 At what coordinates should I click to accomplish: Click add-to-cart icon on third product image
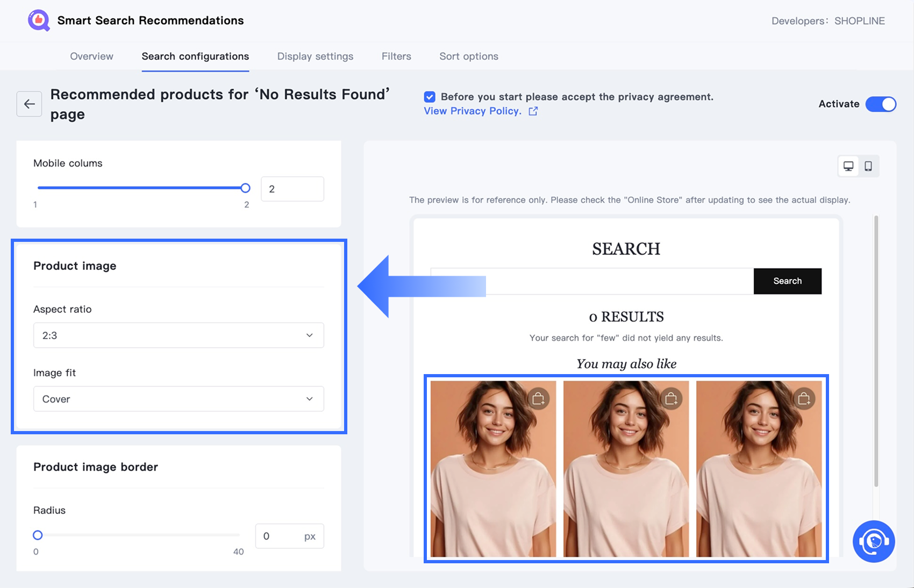point(804,399)
